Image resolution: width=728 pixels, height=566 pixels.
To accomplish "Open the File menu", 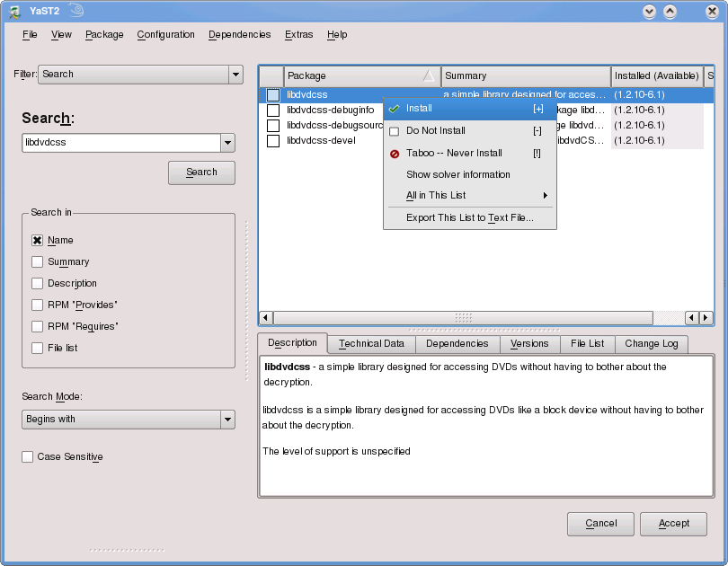I will (30, 35).
